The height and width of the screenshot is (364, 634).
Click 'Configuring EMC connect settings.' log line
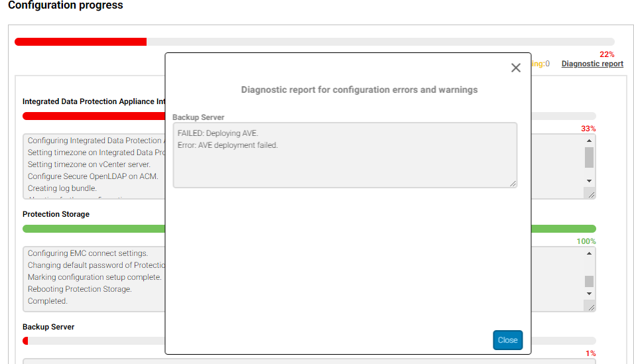tap(88, 253)
